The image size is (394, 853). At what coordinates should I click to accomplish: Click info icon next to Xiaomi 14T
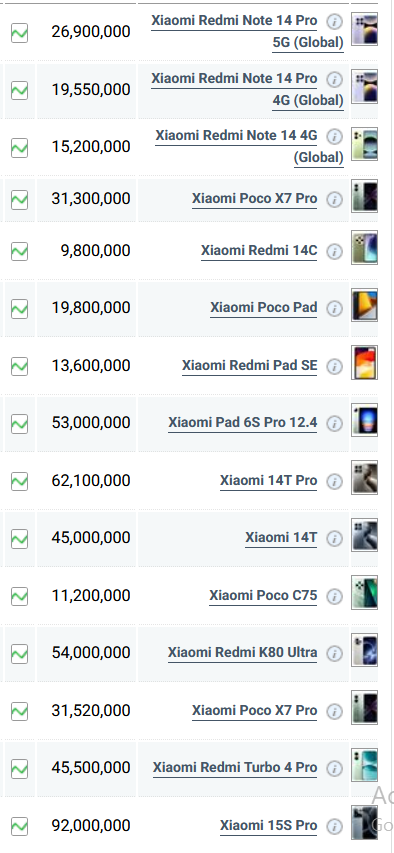(x=335, y=539)
